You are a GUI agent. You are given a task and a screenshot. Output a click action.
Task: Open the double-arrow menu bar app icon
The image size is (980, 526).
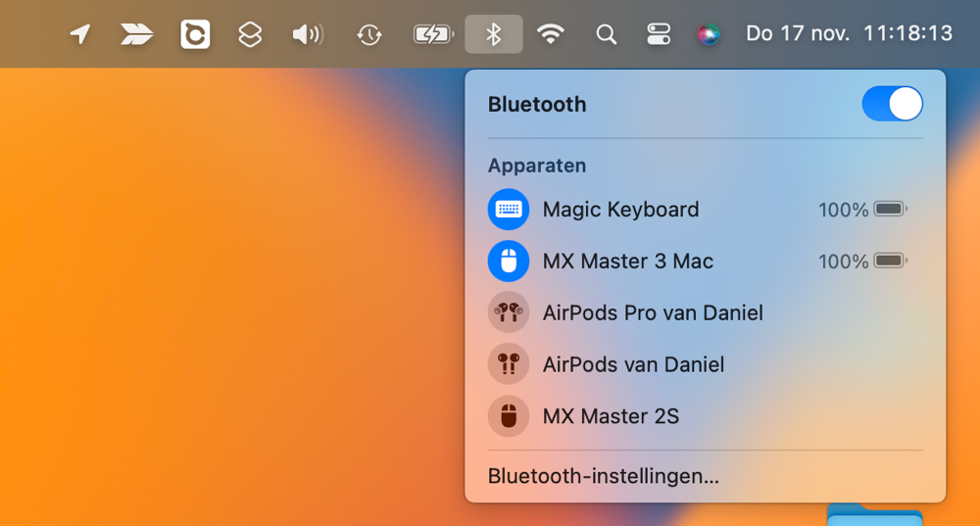tap(136, 33)
